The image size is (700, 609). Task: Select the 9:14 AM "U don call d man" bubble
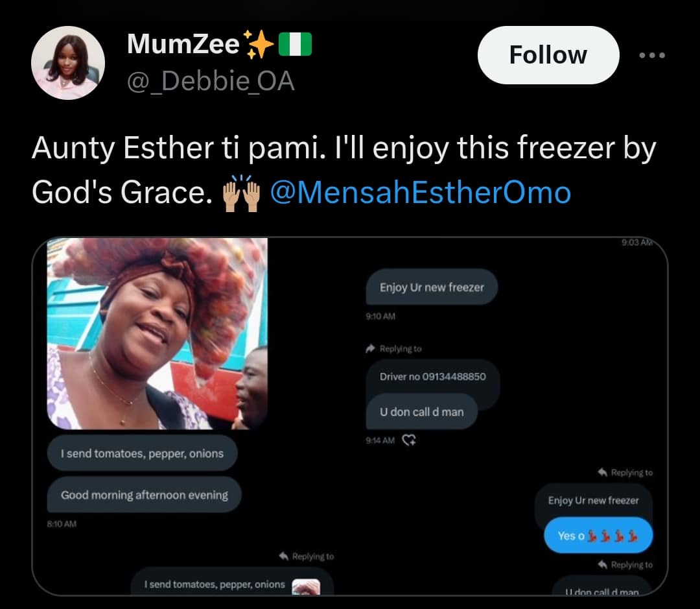(422, 411)
